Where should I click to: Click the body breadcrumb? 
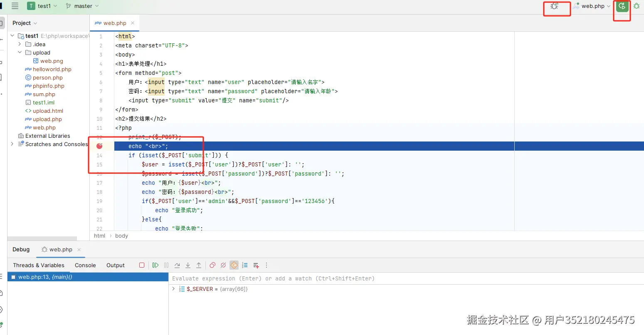pyautogui.click(x=121, y=236)
